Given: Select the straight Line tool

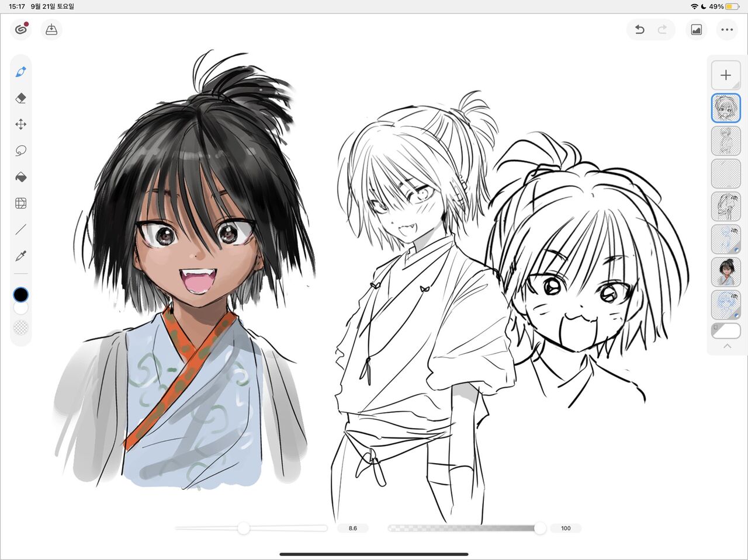Looking at the screenshot, I should click(21, 229).
